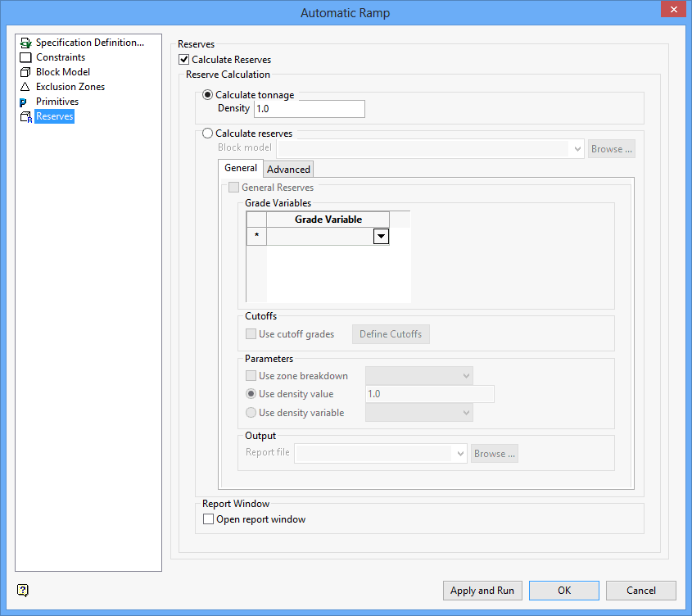692x616 pixels.
Task: Go to Exclusion Zones page
Action: point(70,87)
